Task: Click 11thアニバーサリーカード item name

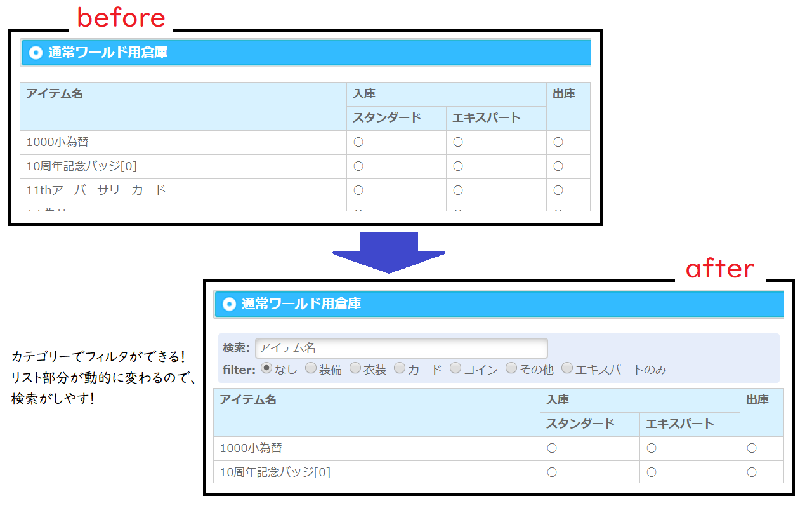Action: 96,190
